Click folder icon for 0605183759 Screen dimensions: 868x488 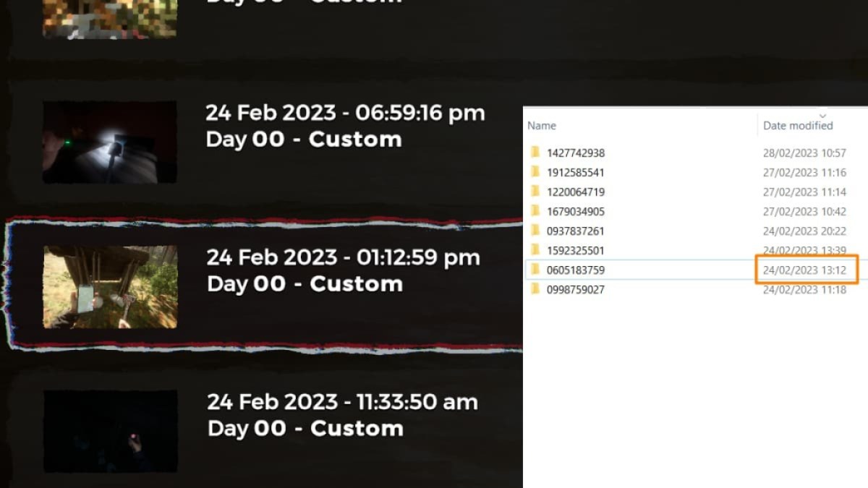tap(535, 270)
